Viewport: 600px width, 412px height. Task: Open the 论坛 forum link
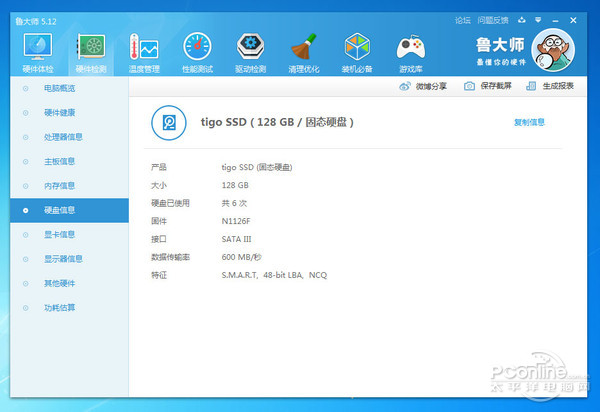462,19
